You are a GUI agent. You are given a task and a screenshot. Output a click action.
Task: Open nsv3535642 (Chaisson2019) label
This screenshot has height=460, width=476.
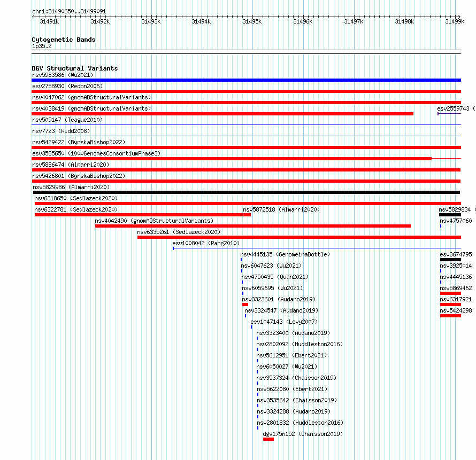pyautogui.click(x=297, y=400)
